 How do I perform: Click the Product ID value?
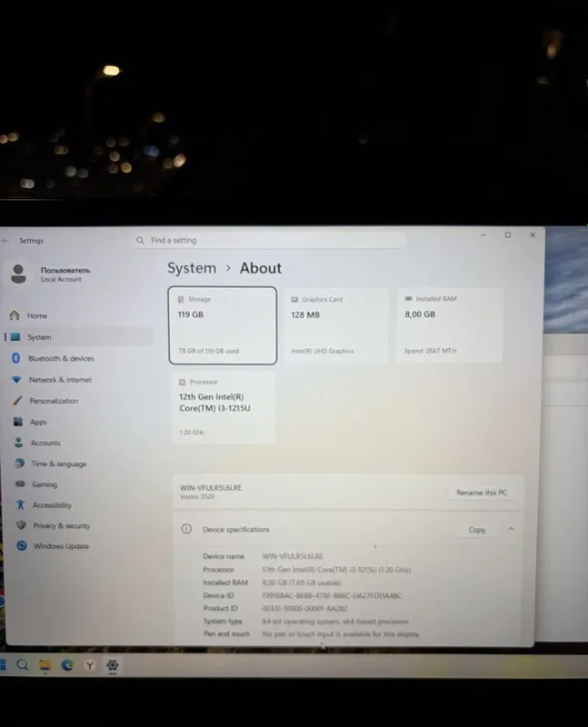coord(304,608)
